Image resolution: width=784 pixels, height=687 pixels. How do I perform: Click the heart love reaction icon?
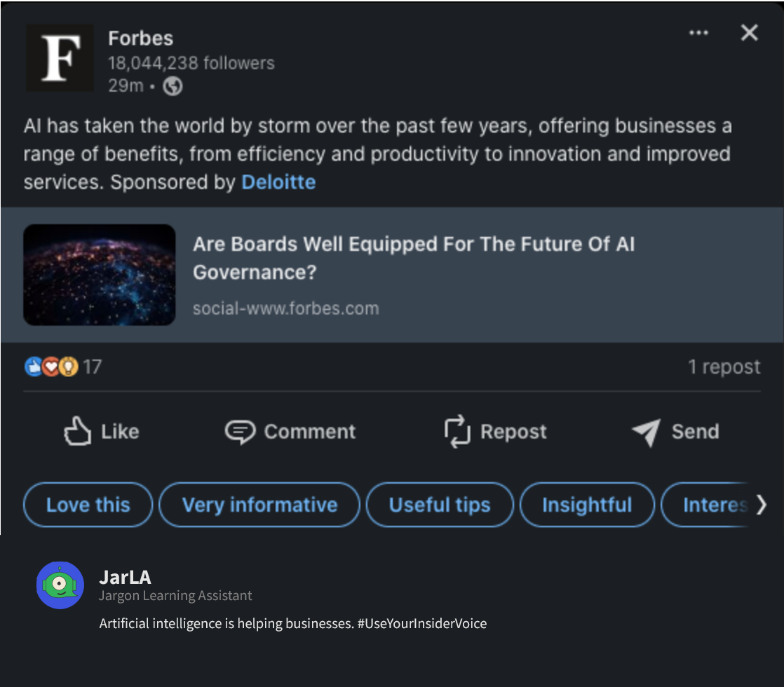[50, 367]
